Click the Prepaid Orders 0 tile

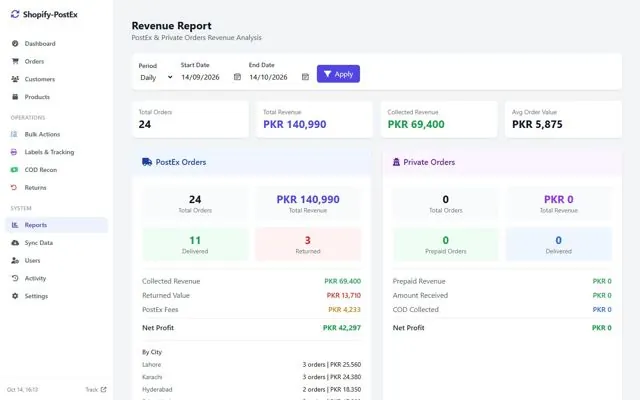pyautogui.click(x=445, y=244)
